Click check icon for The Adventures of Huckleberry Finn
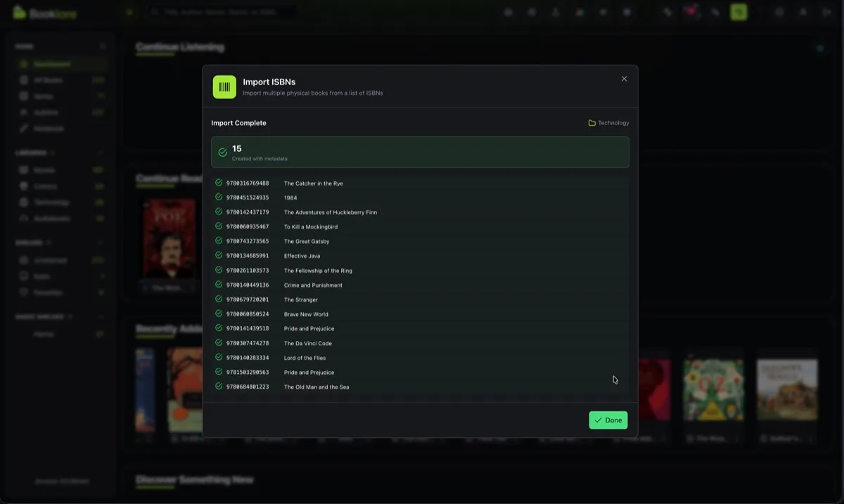Image resolution: width=844 pixels, height=504 pixels. (x=219, y=212)
